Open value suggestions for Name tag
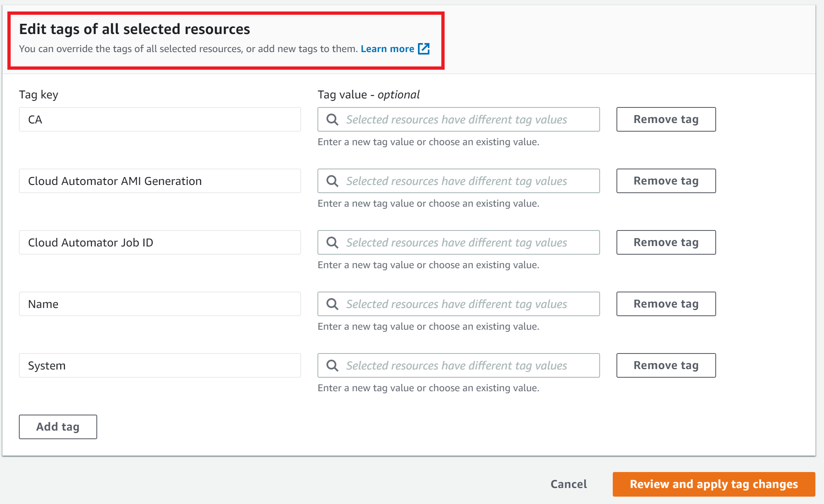 click(x=463, y=304)
